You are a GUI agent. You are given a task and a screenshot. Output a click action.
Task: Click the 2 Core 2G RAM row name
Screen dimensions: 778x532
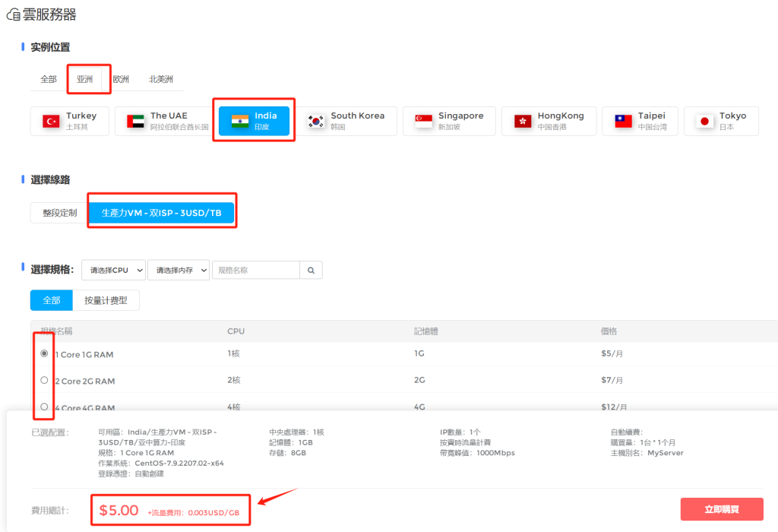[85, 381]
